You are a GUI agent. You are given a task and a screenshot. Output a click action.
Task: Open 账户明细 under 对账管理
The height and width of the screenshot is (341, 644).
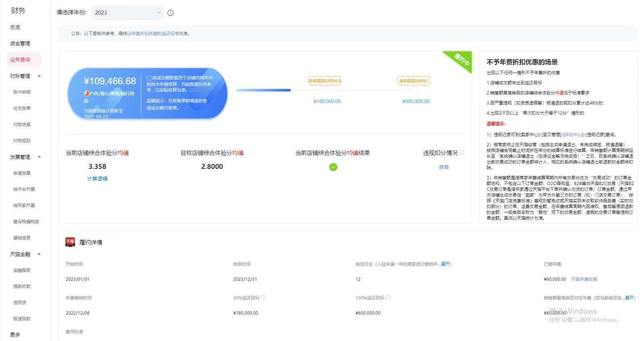click(22, 92)
